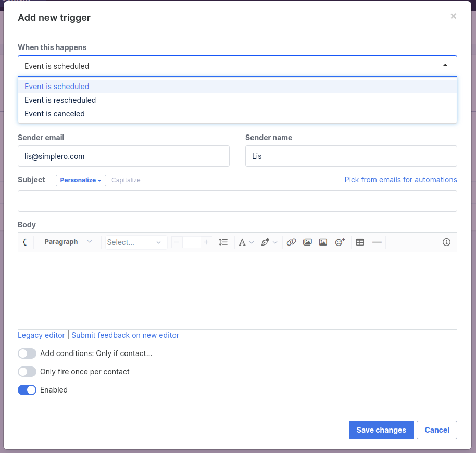
Task: Open the Paragraph style dropdown
Action: pyautogui.click(x=68, y=242)
